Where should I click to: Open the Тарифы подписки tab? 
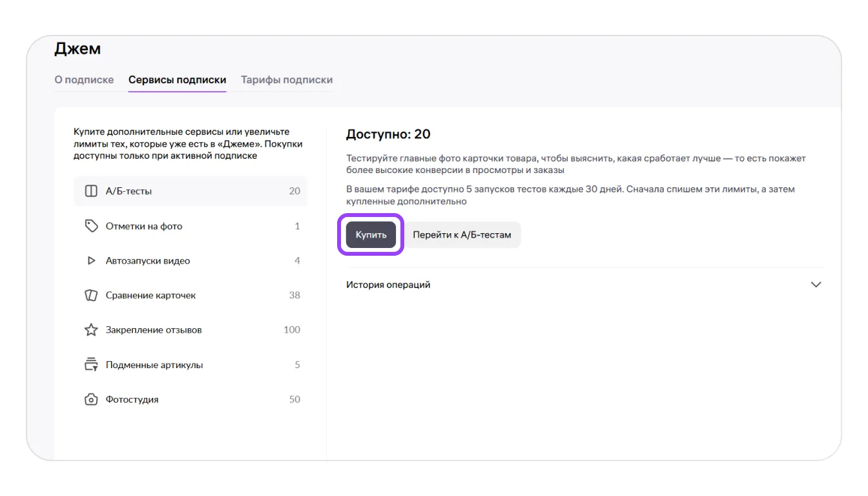point(287,80)
